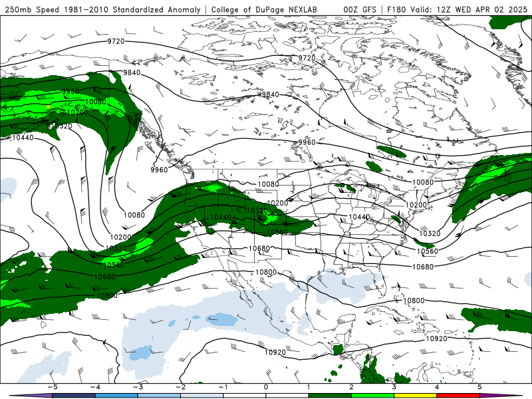Click the colorbar tick label '-2'
Screen dimensions: 532x399
click(x=180, y=387)
